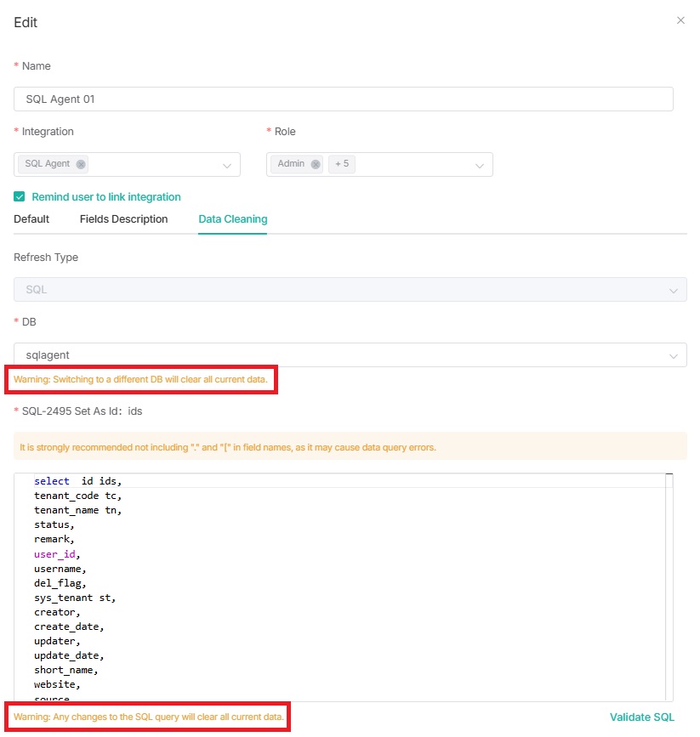Screen dimensions: 700x737
Task: Click the Validate SQL link
Action: point(641,717)
